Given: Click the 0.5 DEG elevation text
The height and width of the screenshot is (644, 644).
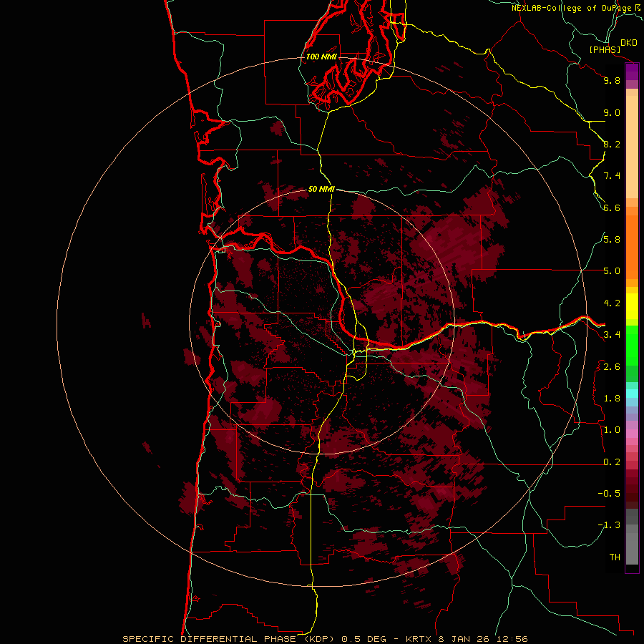Looking at the screenshot, I should point(364,639).
